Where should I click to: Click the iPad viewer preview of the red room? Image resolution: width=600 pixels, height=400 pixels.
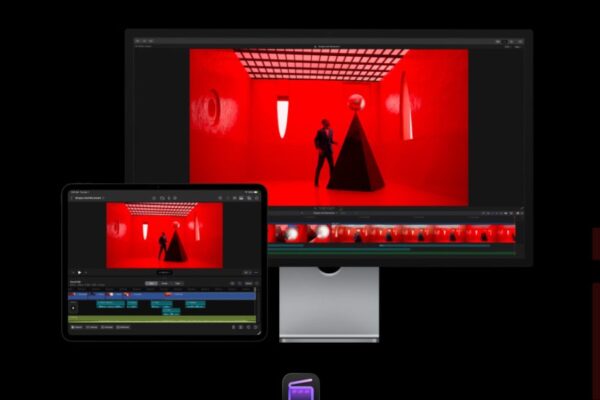(x=164, y=234)
